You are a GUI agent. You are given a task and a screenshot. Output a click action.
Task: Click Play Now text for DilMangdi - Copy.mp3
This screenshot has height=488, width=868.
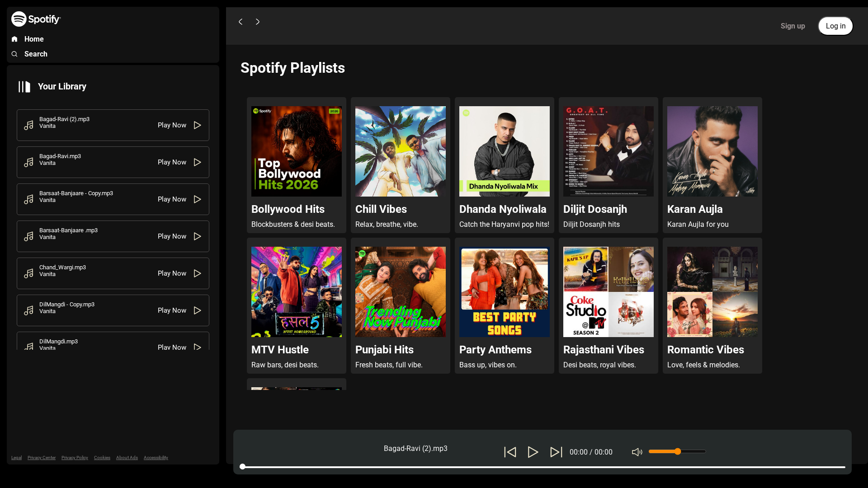tap(172, 310)
